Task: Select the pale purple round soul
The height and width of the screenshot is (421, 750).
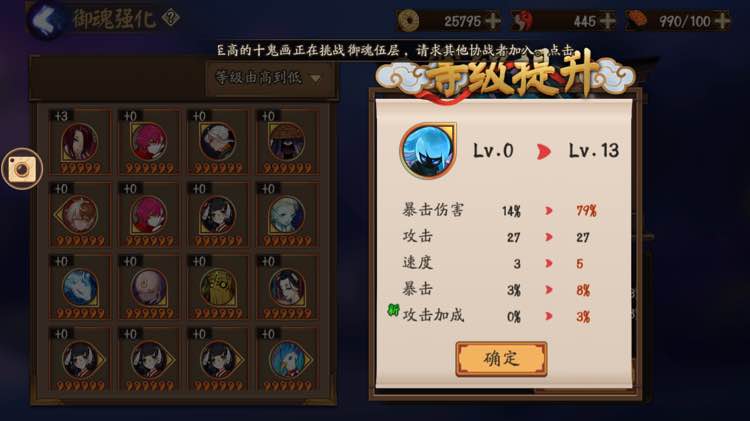Action: point(149,287)
